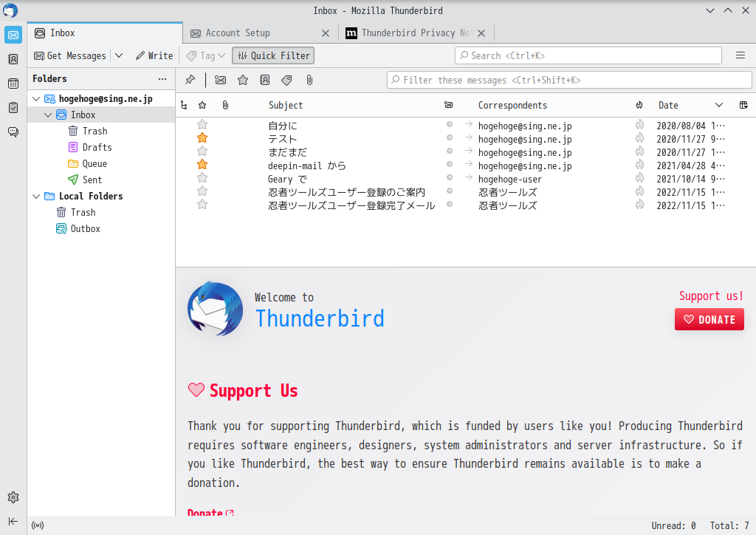This screenshot has height=535, width=756.
Task: Open Settings gear in sidebar
Action: [x=13, y=497]
